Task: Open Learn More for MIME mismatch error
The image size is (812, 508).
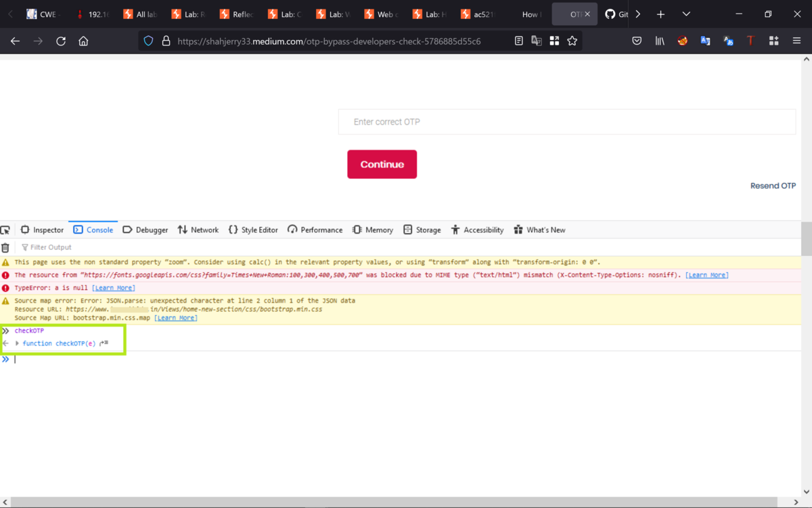Action: click(x=706, y=275)
